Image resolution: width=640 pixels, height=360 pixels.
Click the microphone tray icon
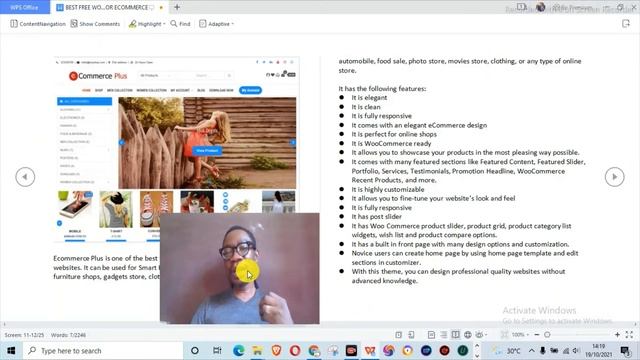pos(542,351)
